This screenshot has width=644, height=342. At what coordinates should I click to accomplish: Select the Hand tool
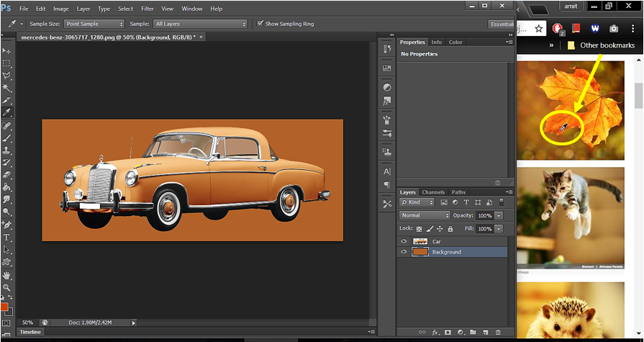[x=6, y=275]
